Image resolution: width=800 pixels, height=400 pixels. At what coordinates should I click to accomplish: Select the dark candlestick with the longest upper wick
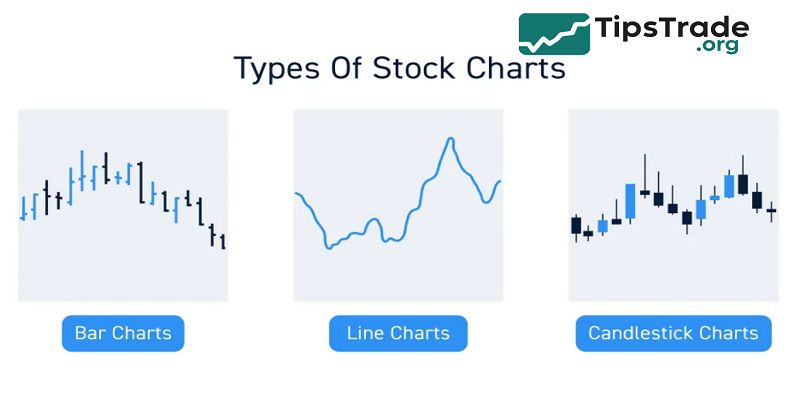coord(644,191)
